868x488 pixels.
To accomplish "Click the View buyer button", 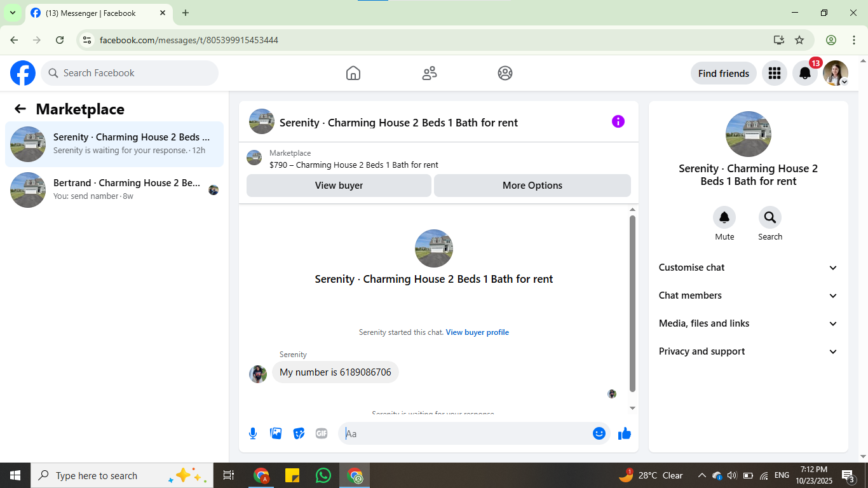I will pyautogui.click(x=339, y=186).
